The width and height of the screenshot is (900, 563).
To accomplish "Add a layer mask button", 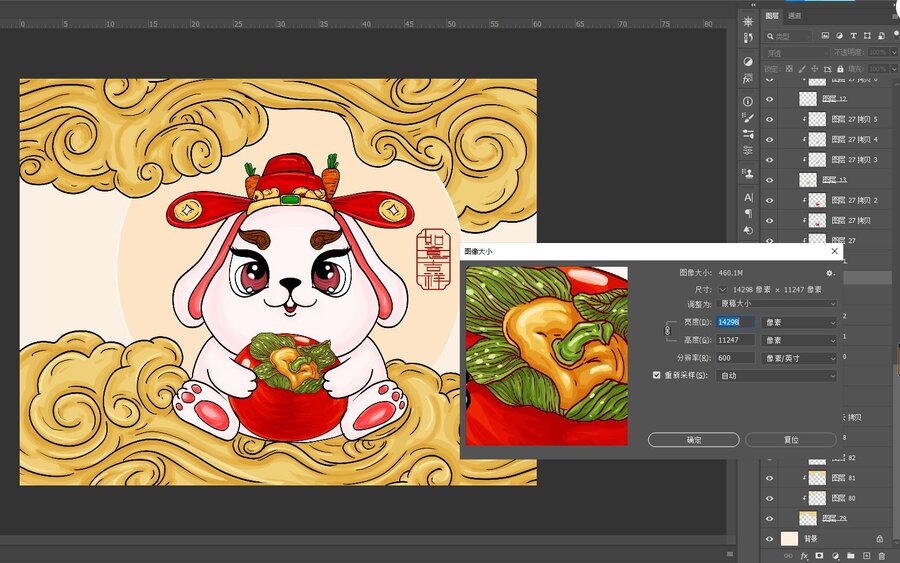I will click(x=820, y=556).
